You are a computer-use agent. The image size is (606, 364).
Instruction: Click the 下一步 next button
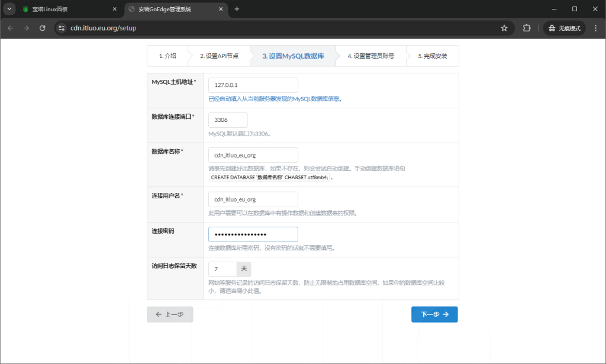pos(434,314)
